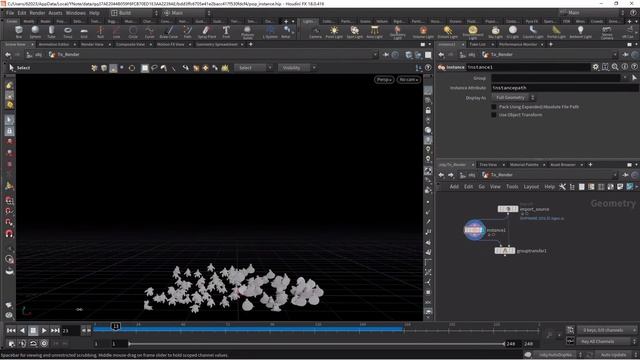Select the Null shelf tool
The height and width of the screenshot is (360, 640).
(x=100, y=31)
